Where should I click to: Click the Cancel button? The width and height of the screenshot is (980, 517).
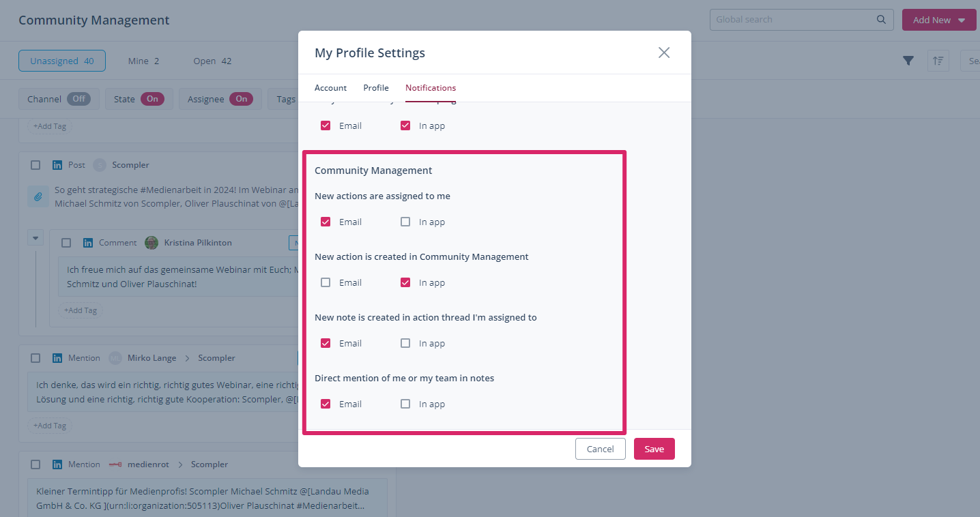coord(600,449)
